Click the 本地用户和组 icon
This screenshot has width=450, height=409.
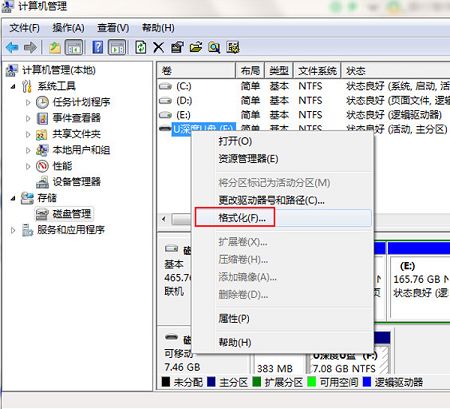(x=42, y=150)
